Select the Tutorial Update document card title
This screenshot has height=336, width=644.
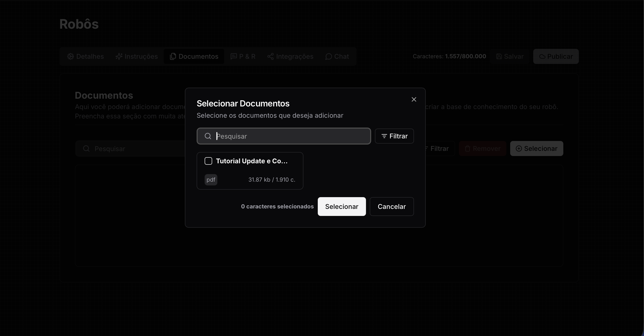click(x=251, y=161)
